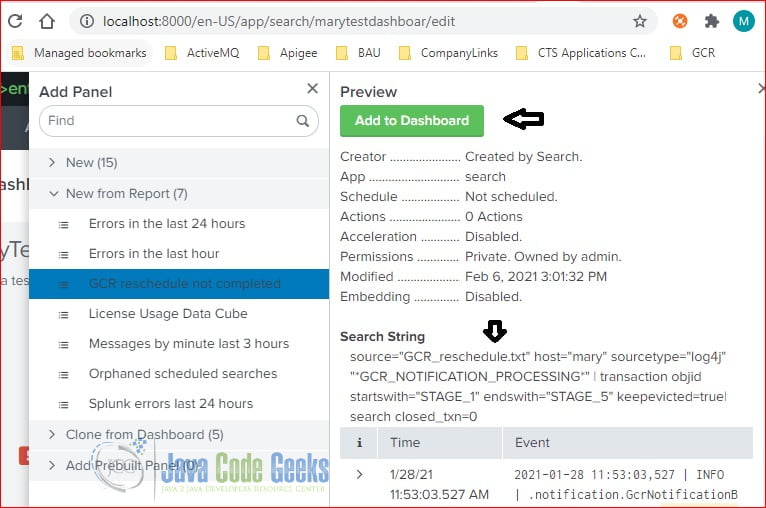Click list icon beside Errors in the last hour

(x=64, y=255)
